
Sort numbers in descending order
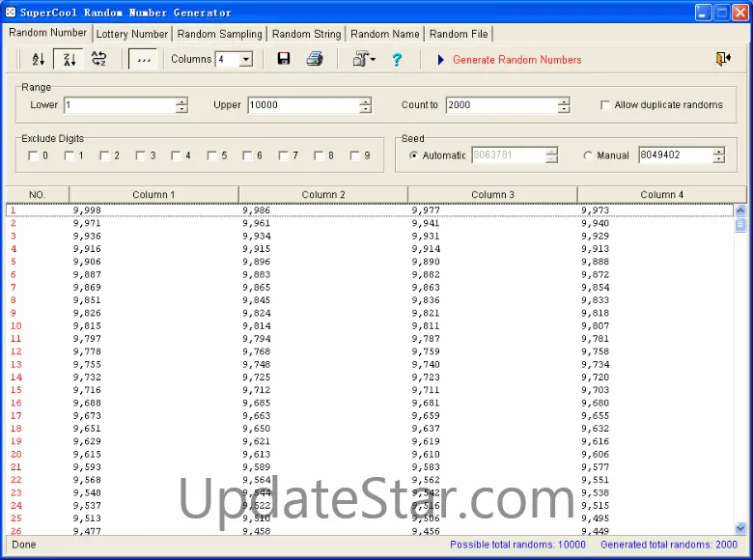tap(70, 59)
